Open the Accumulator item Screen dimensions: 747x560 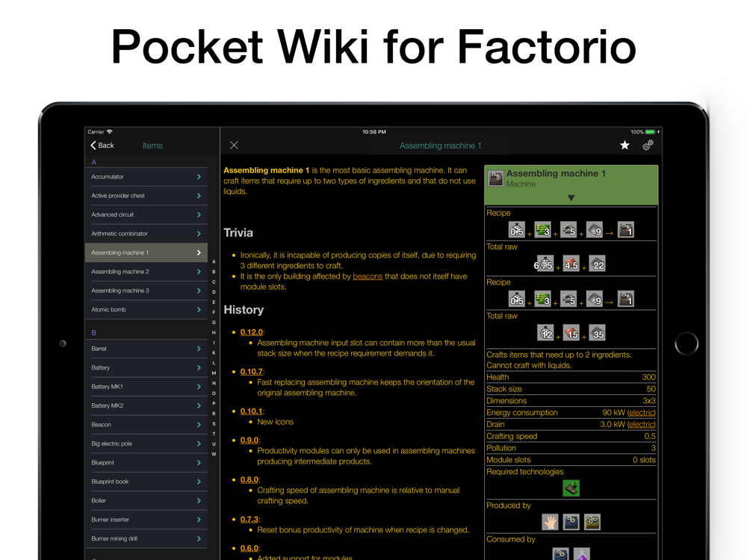pos(146,177)
